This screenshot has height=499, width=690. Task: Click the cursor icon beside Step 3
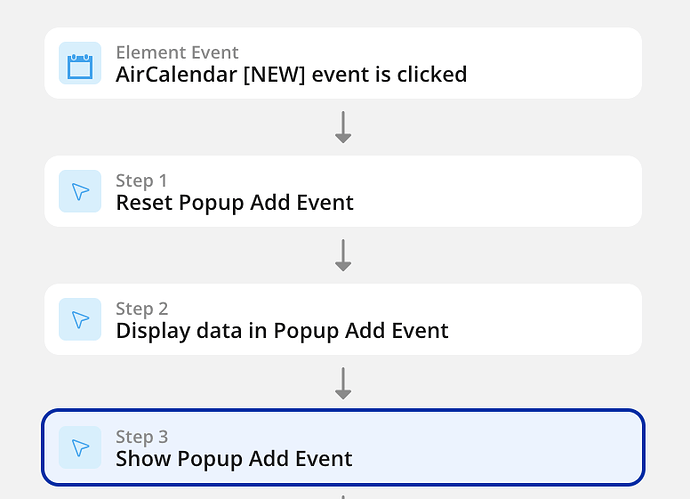(x=80, y=447)
